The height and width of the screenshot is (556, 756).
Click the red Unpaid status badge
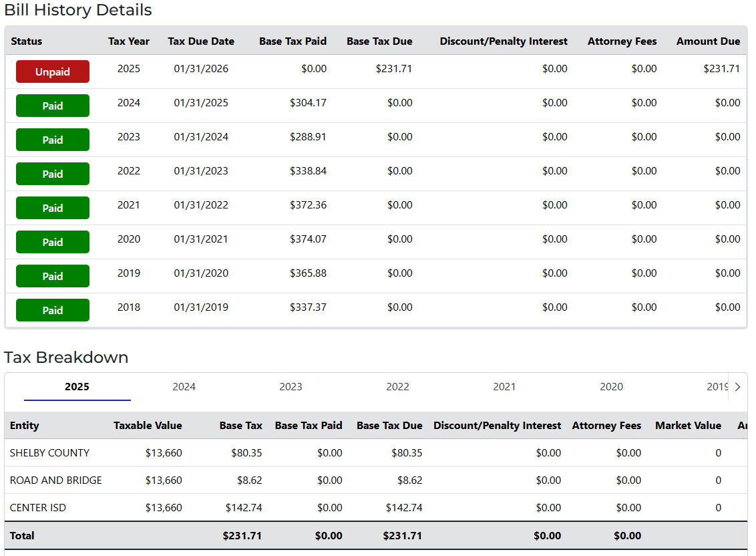[53, 72]
